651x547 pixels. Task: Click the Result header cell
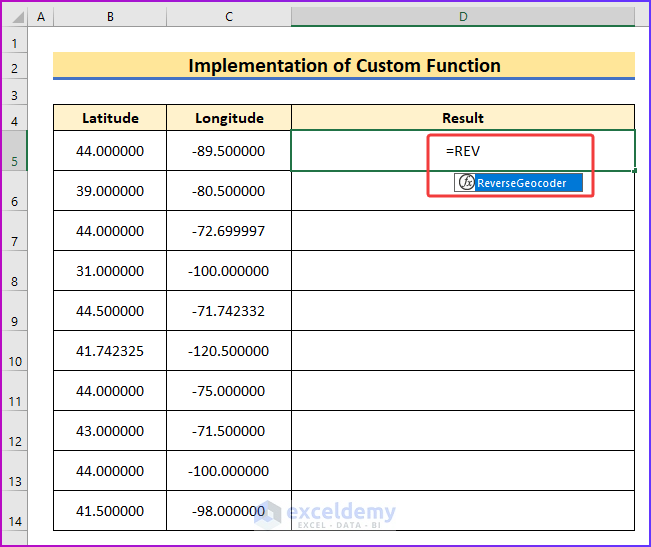coord(463,118)
